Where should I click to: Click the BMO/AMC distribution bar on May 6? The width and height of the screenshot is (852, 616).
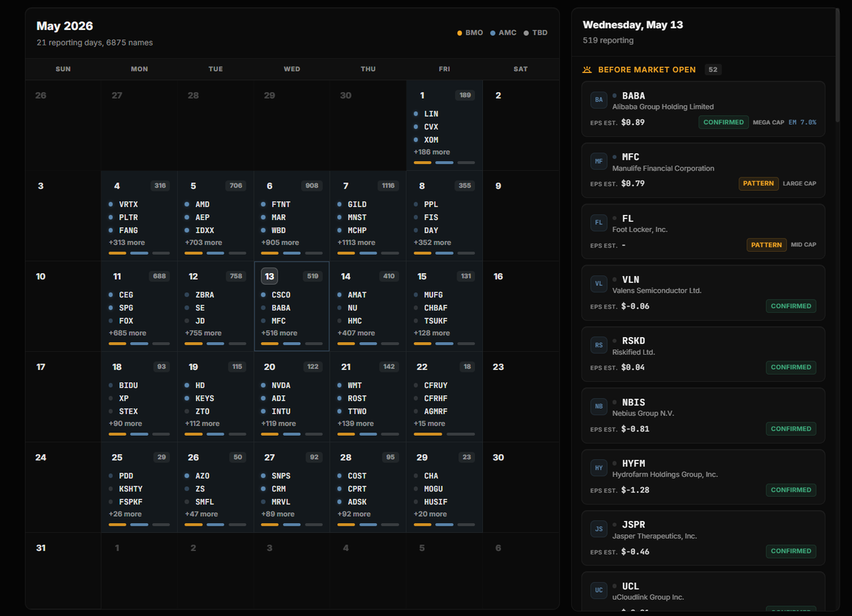coord(291,253)
